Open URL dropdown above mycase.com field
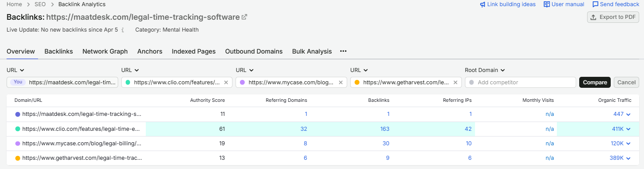644x169 pixels. (245, 70)
